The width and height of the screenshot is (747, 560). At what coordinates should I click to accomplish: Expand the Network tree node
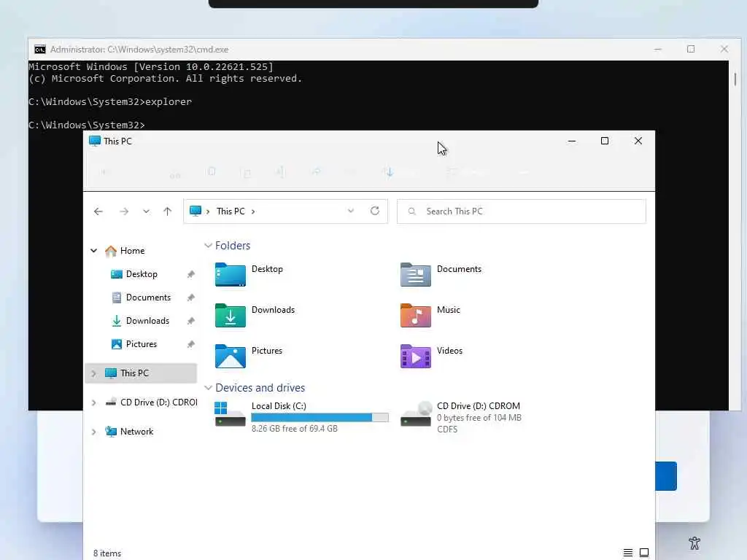click(x=94, y=432)
